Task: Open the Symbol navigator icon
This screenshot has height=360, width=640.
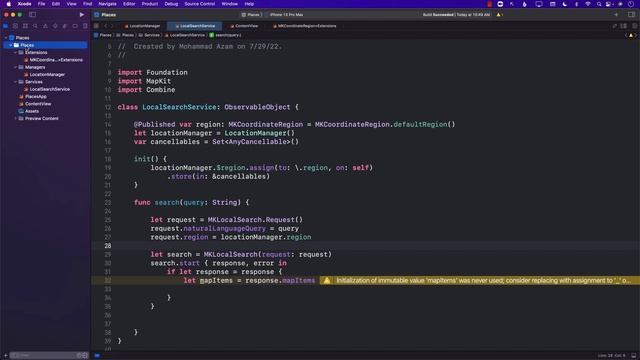Action: [x=25, y=26]
